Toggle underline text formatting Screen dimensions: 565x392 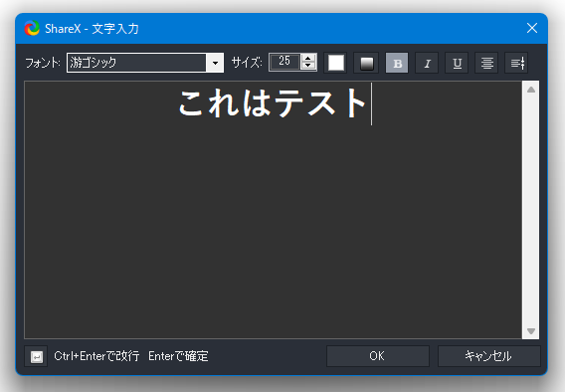457,63
